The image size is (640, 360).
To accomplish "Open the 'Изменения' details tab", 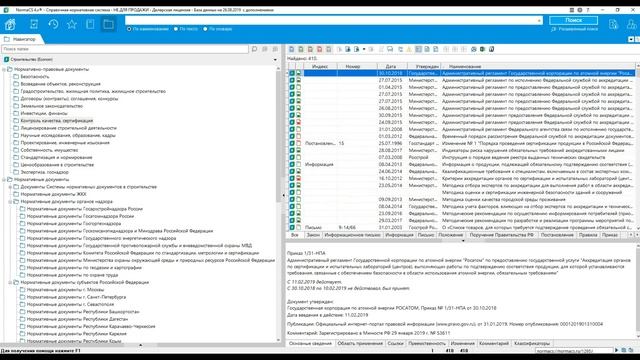I will (x=462, y=343).
